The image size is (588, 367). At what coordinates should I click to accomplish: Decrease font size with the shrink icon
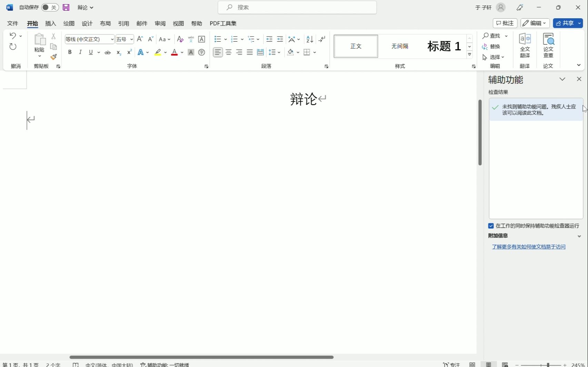[x=150, y=39]
